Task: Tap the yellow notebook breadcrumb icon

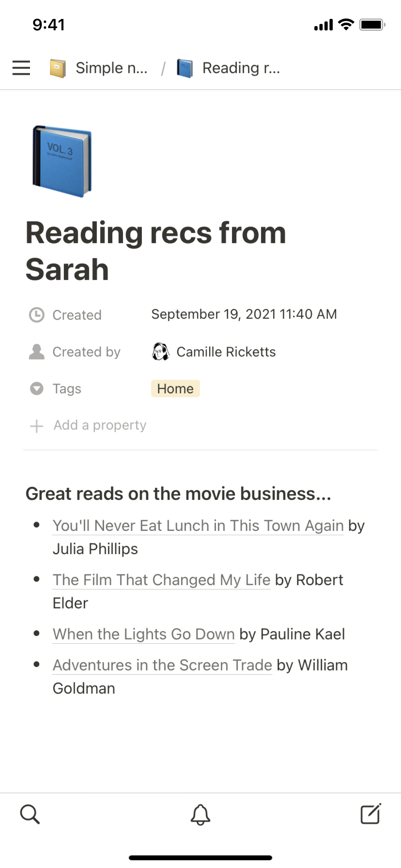Action: [57, 68]
